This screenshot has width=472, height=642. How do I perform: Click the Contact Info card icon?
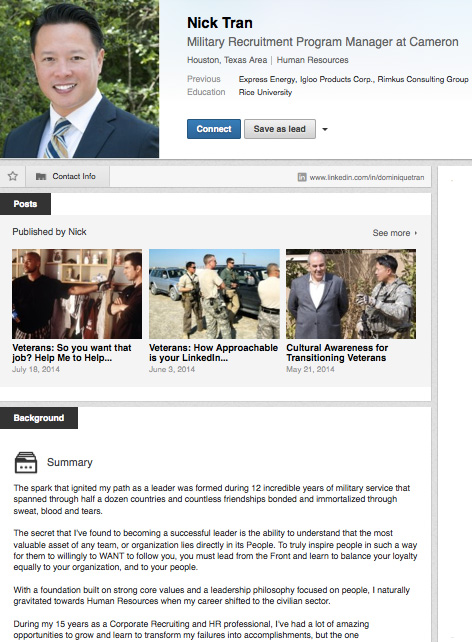(x=41, y=176)
